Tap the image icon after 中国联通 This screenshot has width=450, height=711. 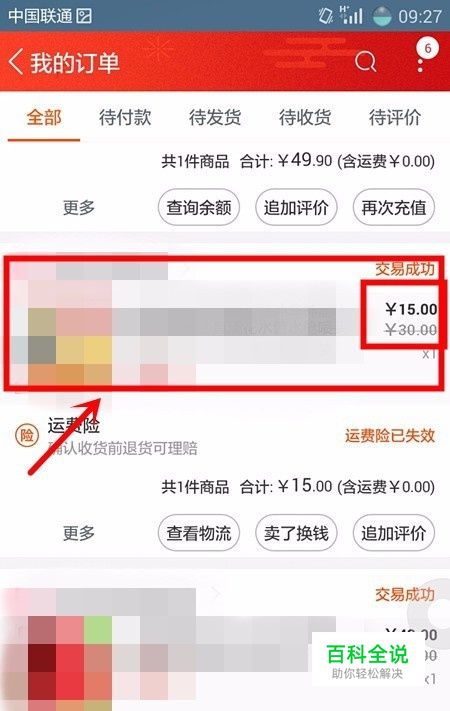click(x=84, y=16)
